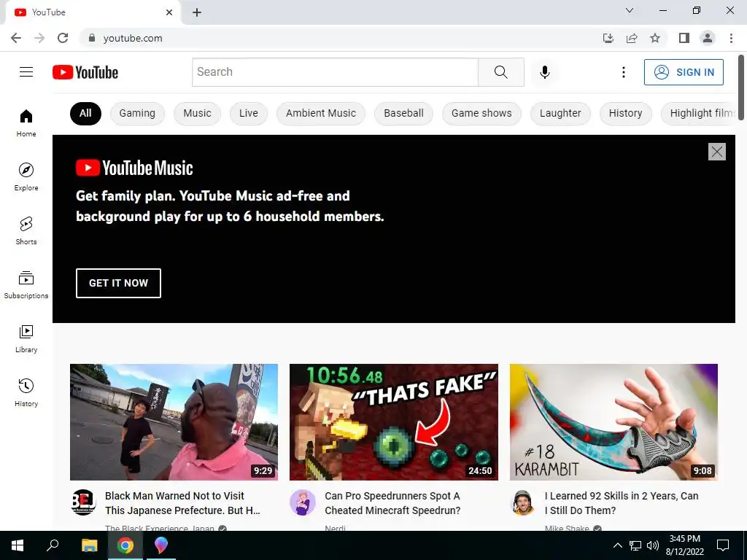
Task: Toggle the Chrome side panel
Action: coord(684,38)
